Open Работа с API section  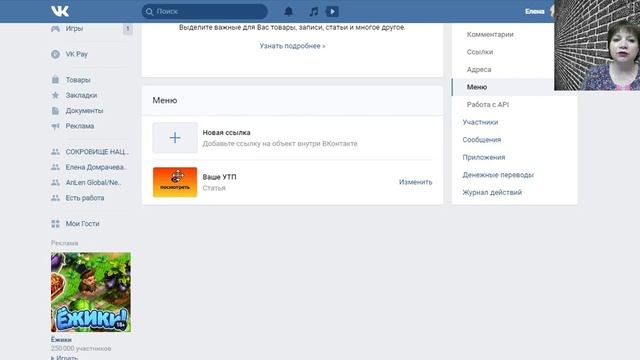tap(488, 105)
